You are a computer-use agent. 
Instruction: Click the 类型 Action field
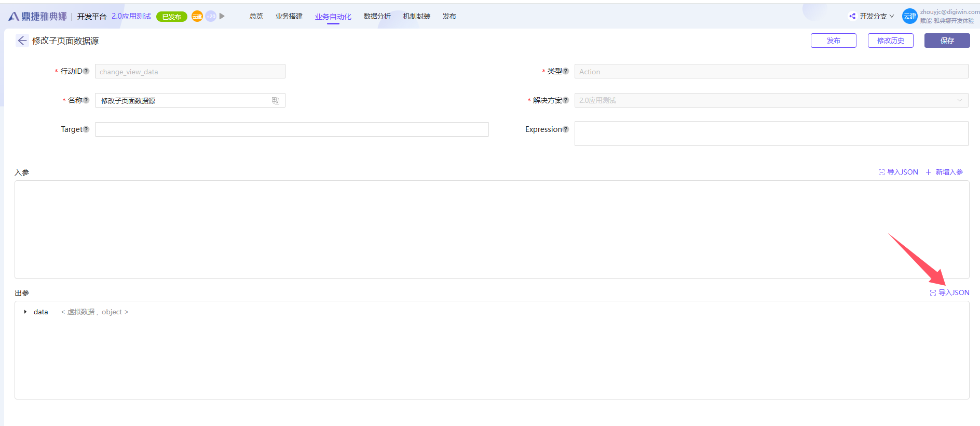tap(771, 71)
